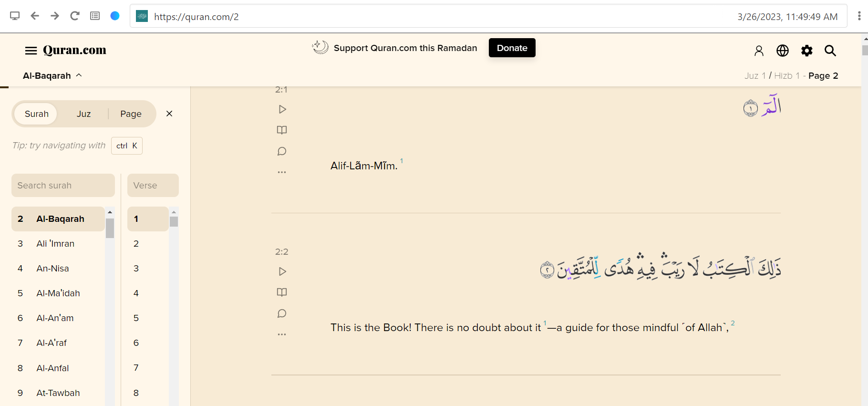Click the Arabic verse 2:1 end marker
The image size is (868, 406).
(750, 108)
